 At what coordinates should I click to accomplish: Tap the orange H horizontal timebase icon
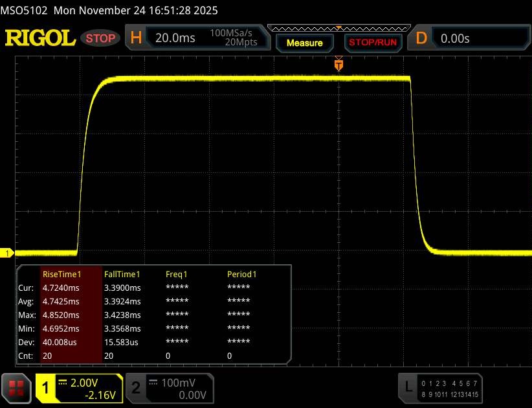pos(136,38)
